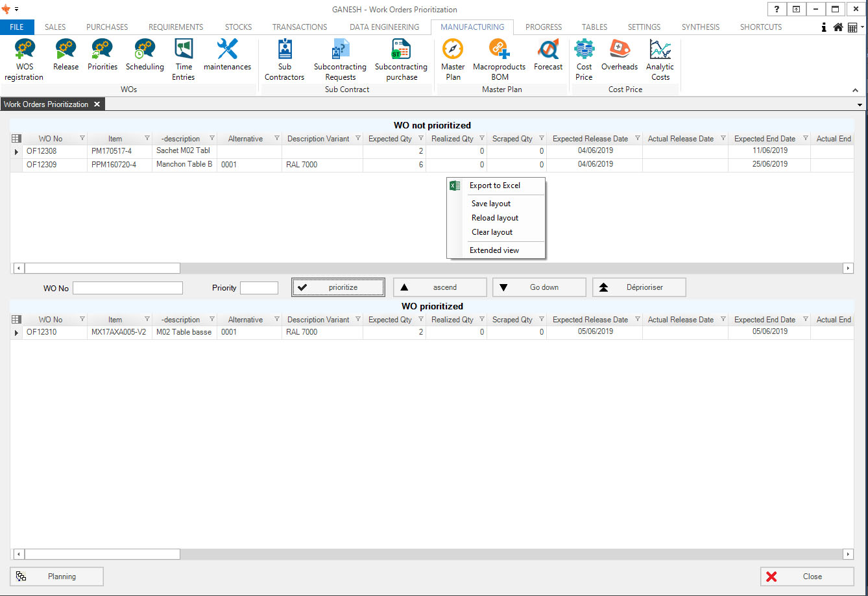Viewport: 868px width, 596px height.
Task: Choose Export to Excel from the context menu
Action: pos(494,185)
